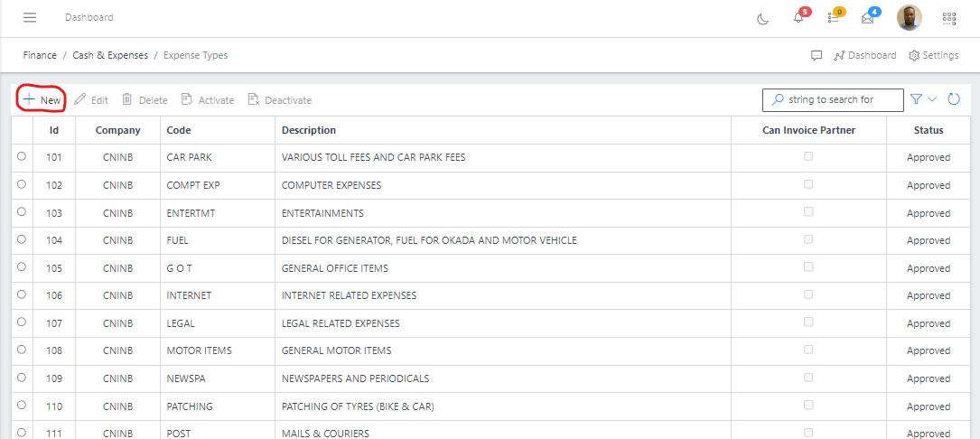The height and width of the screenshot is (439, 980).
Task: Click the Delete trash button
Action: pos(145,100)
